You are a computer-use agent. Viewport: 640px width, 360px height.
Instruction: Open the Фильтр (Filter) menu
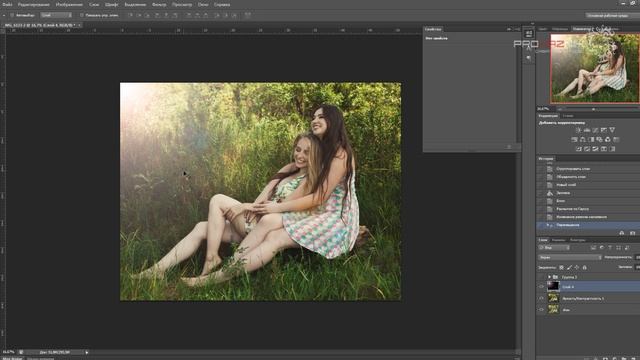click(159, 4)
